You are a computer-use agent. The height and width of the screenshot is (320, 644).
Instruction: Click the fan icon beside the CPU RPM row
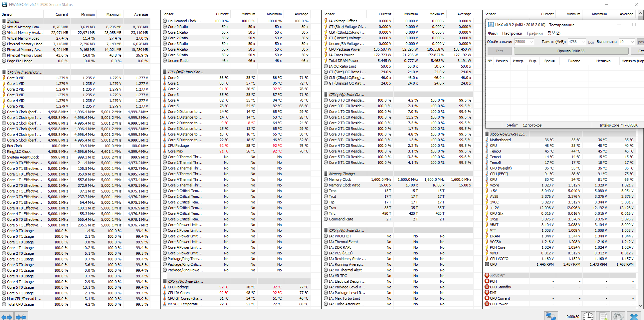coord(487,264)
